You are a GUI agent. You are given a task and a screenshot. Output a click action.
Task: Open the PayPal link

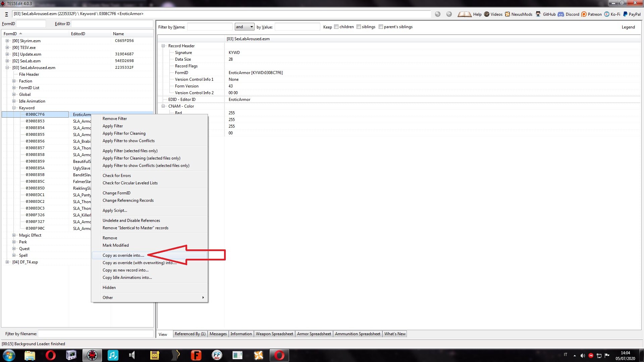(632, 14)
